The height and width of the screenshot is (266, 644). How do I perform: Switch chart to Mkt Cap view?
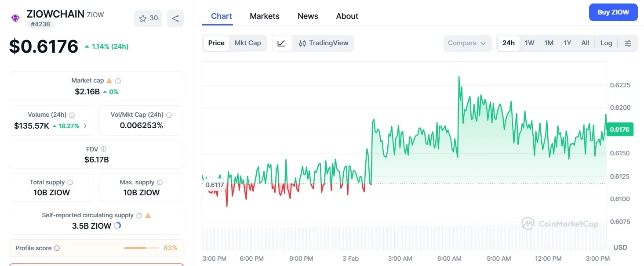coord(247,43)
